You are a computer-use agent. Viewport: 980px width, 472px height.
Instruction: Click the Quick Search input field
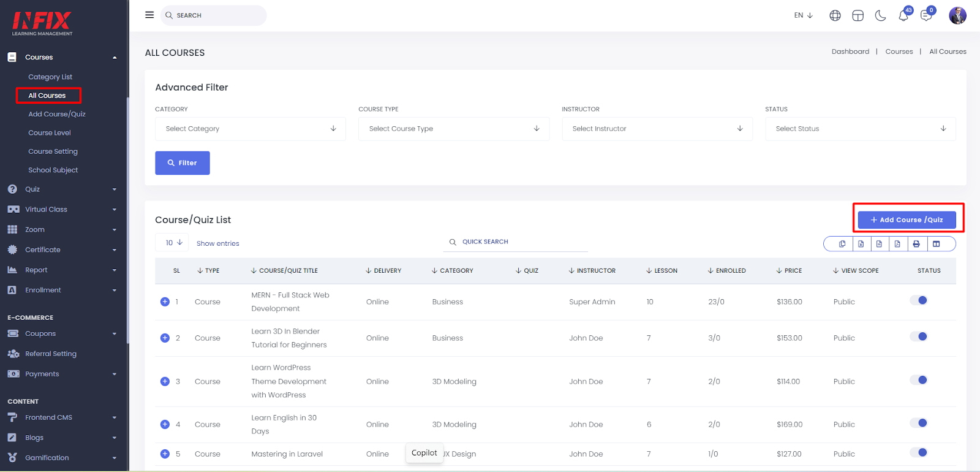point(516,242)
